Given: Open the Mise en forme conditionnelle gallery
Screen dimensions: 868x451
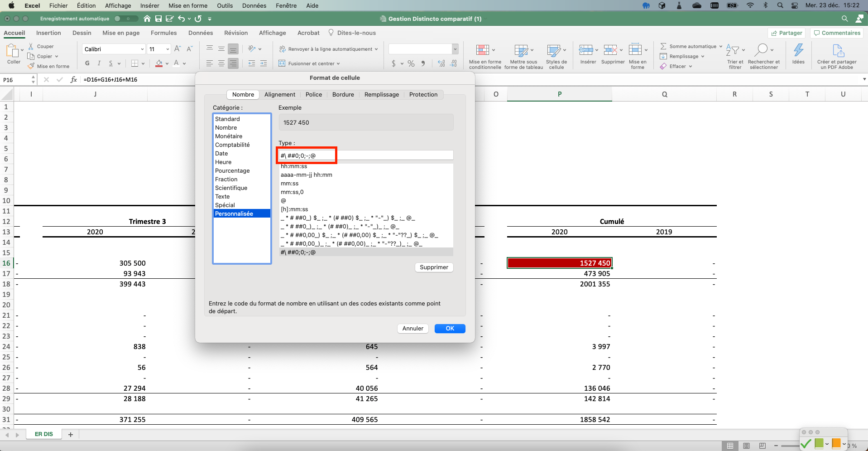Looking at the screenshot, I should tap(484, 54).
